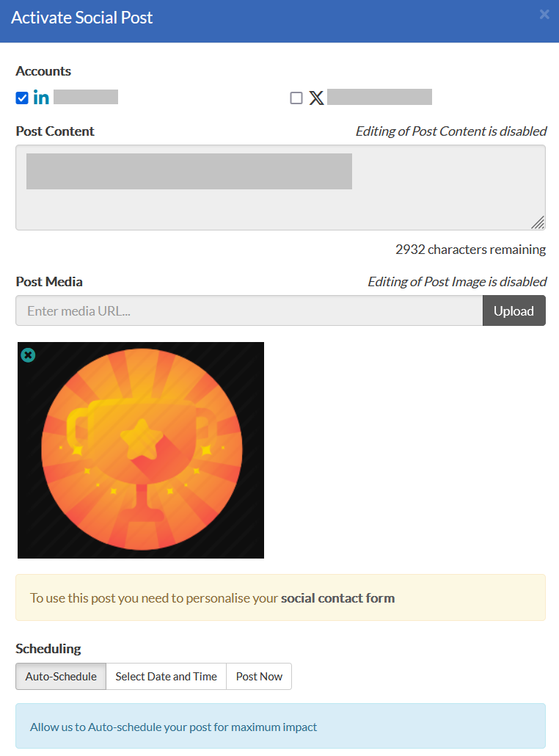Remove the attached trophy image
559x756 pixels.
[28, 355]
